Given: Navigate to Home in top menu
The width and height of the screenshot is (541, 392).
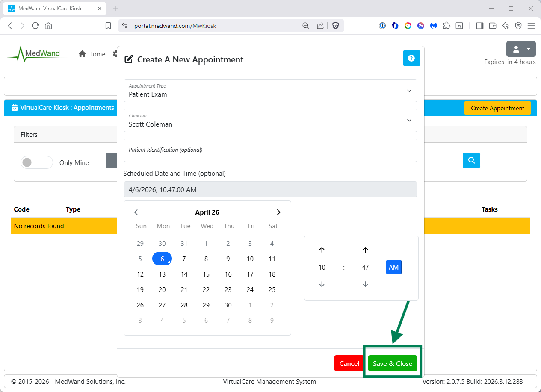Looking at the screenshot, I should tap(92, 54).
